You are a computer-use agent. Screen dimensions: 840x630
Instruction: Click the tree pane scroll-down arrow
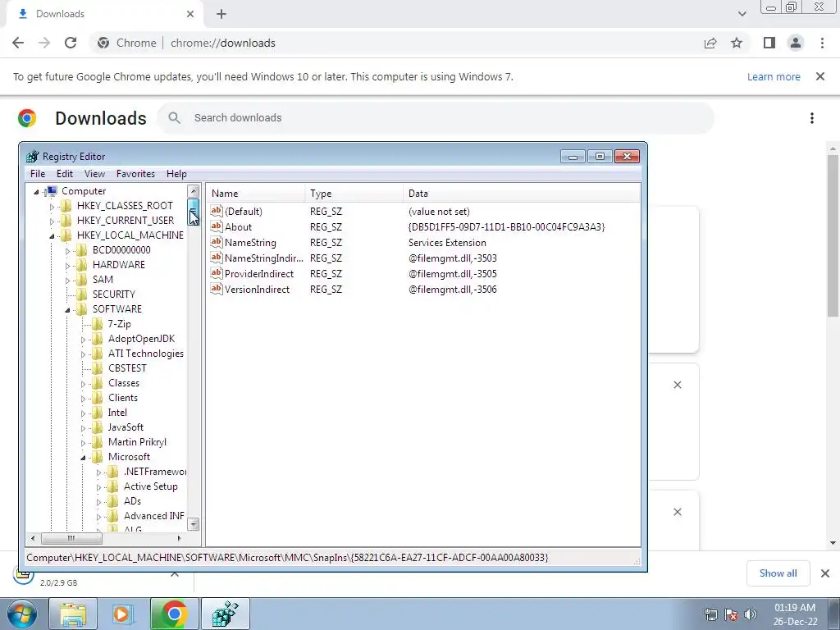194,524
